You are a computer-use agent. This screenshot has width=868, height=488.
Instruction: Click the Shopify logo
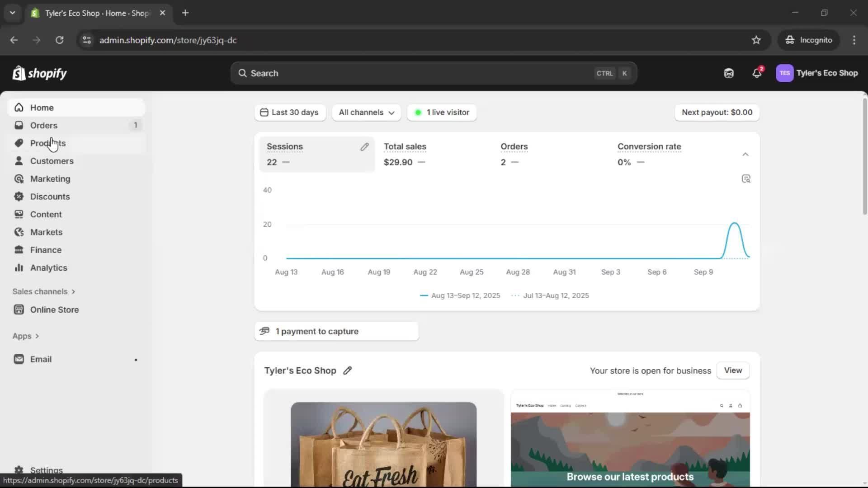[x=40, y=73]
